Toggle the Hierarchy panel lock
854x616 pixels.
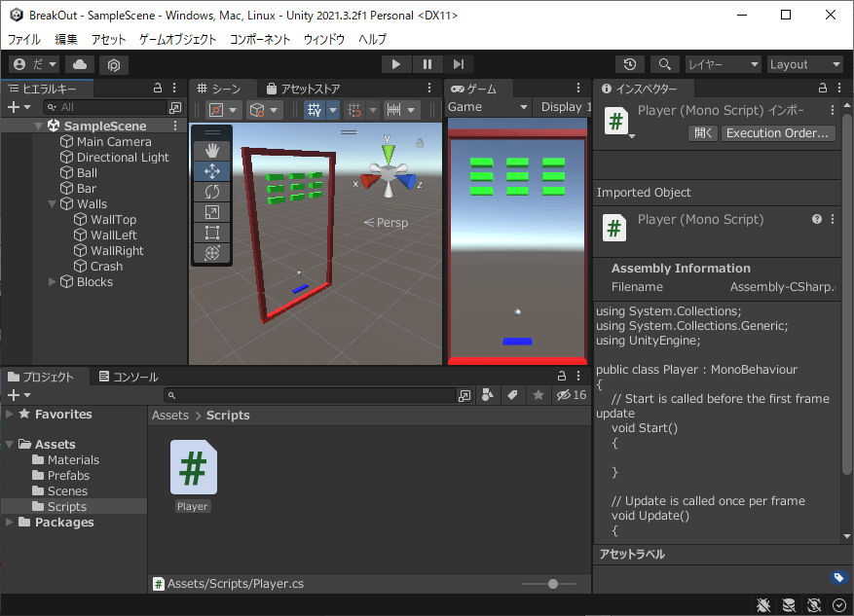pos(158,89)
